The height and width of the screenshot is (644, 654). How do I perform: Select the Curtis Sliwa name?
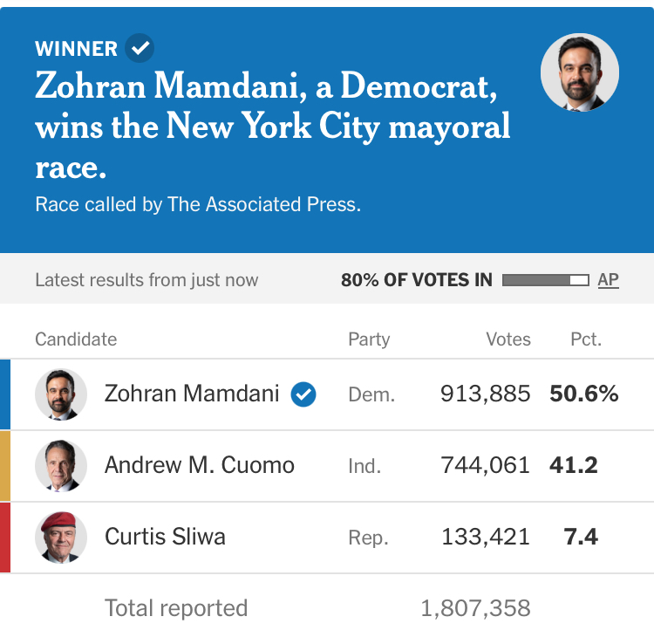click(165, 536)
